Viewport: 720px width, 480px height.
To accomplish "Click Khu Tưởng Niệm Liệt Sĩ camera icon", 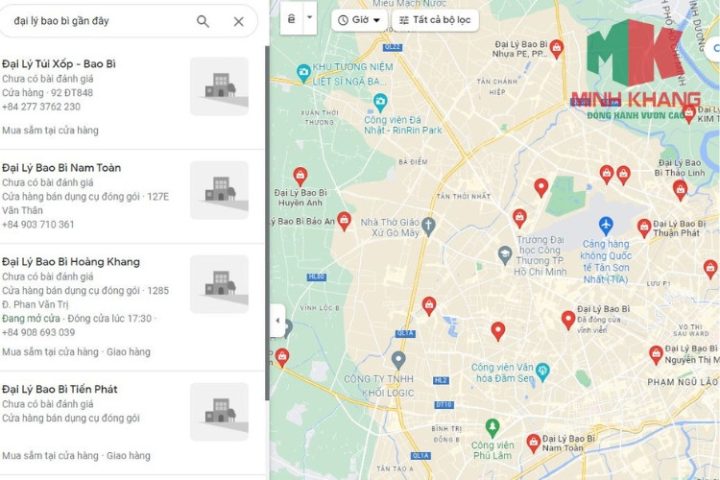I will click(303, 73).
